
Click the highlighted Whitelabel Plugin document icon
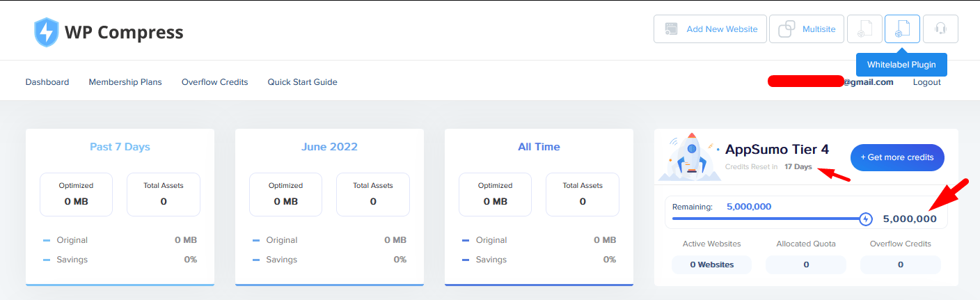tap(902, 29)
